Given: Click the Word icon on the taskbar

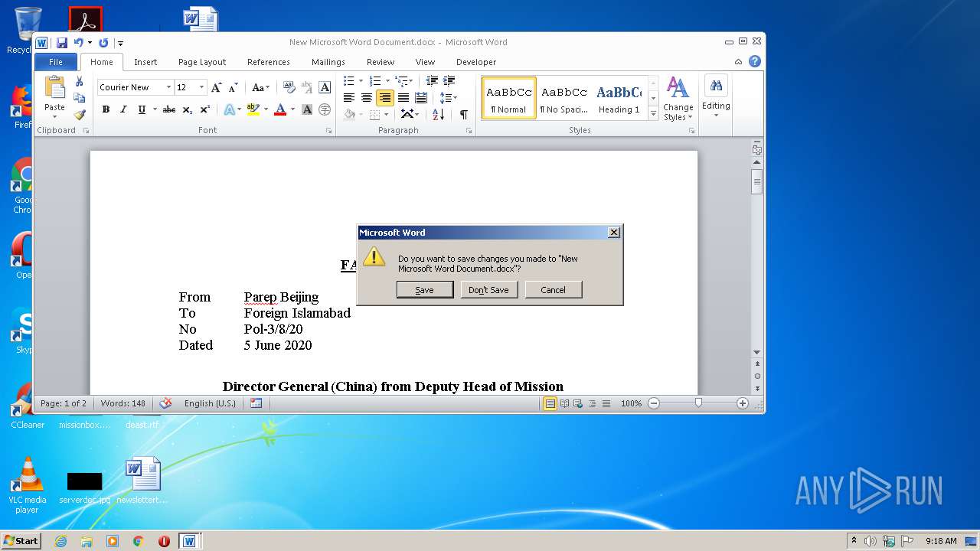Looking at the screenshot, I should click(188, 541).
